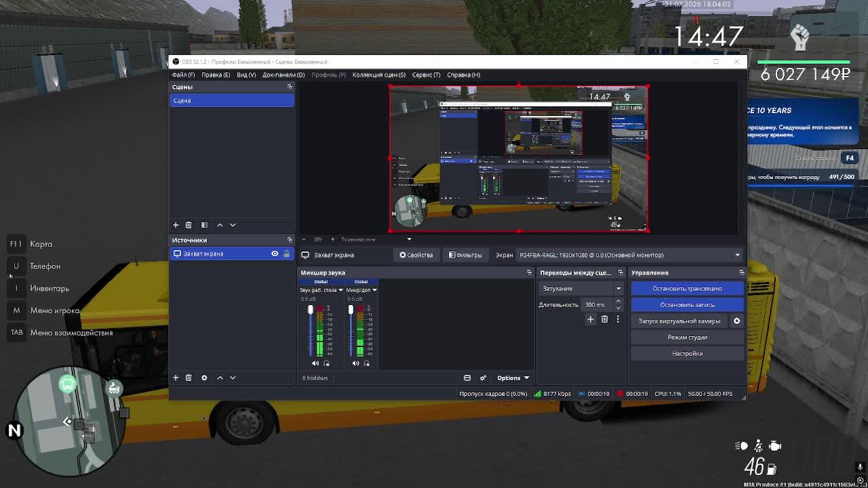The width and height of the screenshot is (868, 488).
Task: Mute the Звук раб. стола audio channel
Action: point(315,363)
